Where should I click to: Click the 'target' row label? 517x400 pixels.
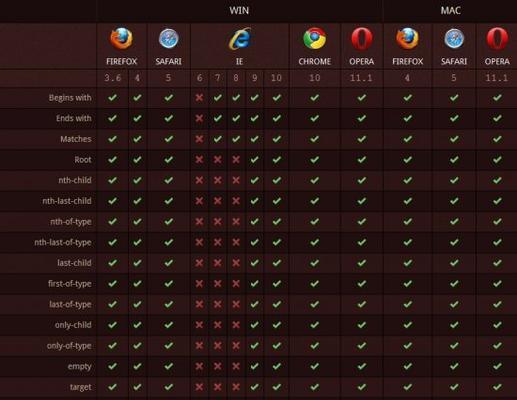[x=81, y=387]
